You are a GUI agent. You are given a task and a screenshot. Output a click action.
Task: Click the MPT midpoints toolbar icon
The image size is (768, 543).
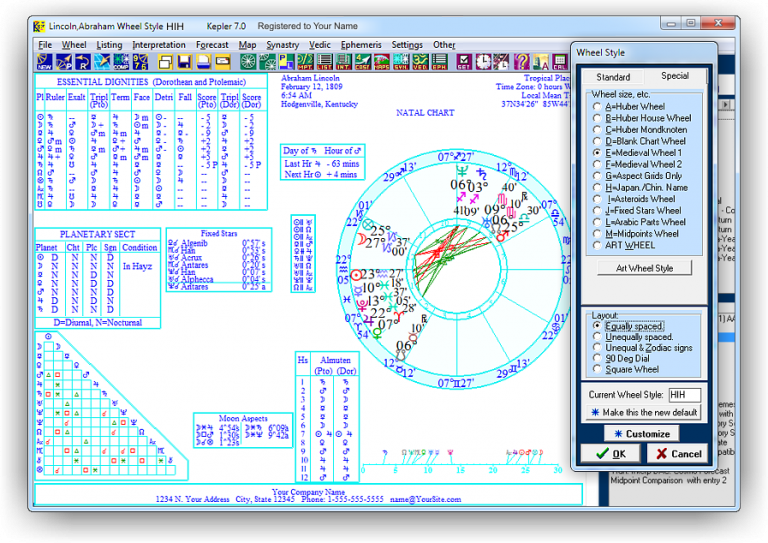[x=304, y=62]
